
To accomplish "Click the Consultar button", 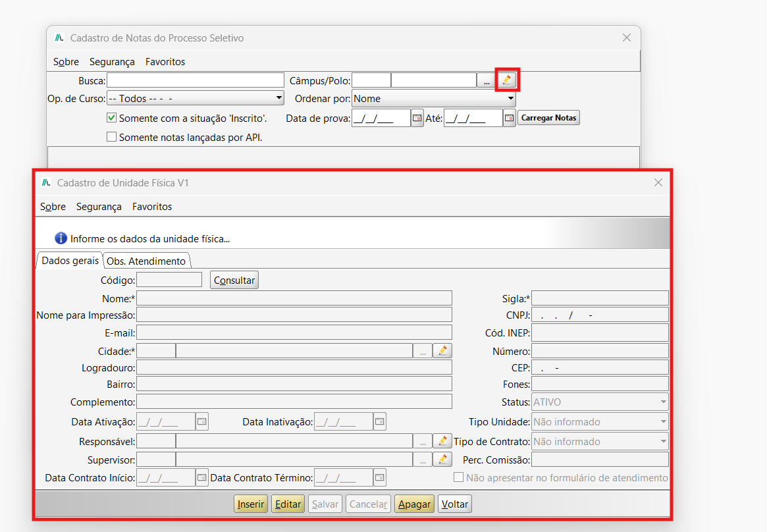I will click(234, 280).
